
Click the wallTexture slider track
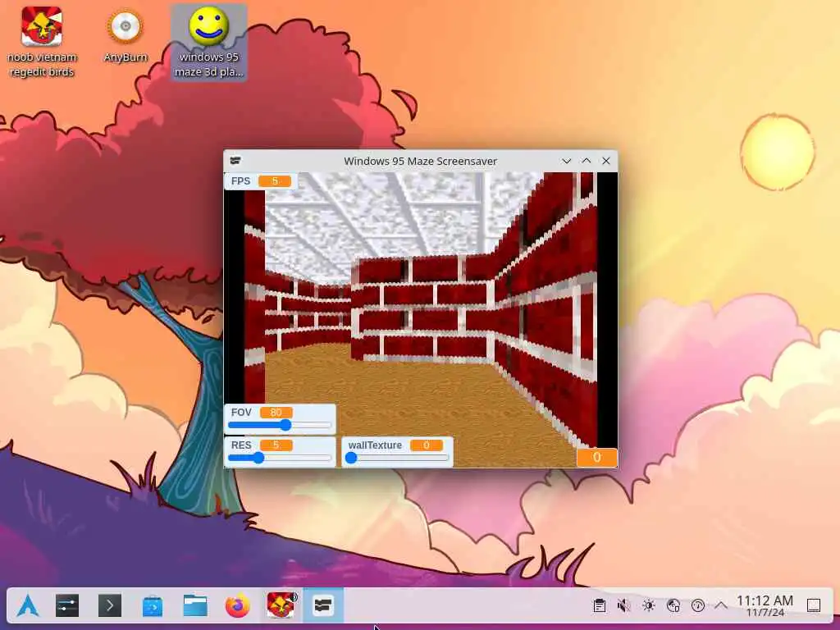pos(398,458)
